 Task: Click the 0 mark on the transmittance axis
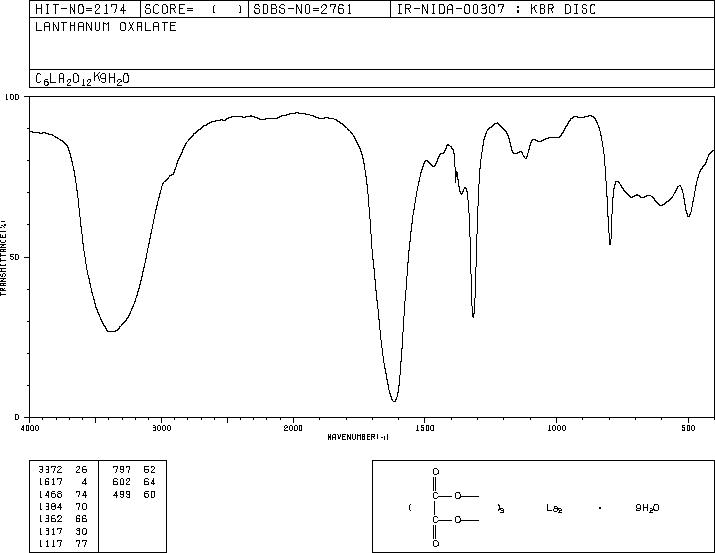pos(17,417)
